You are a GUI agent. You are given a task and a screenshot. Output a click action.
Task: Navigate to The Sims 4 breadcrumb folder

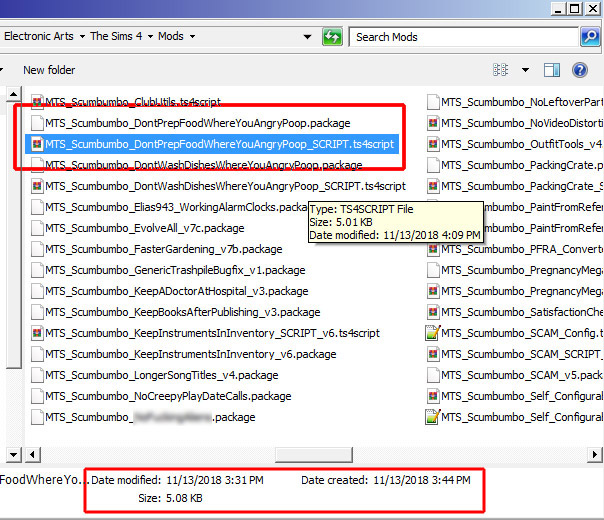coord(116,36)
